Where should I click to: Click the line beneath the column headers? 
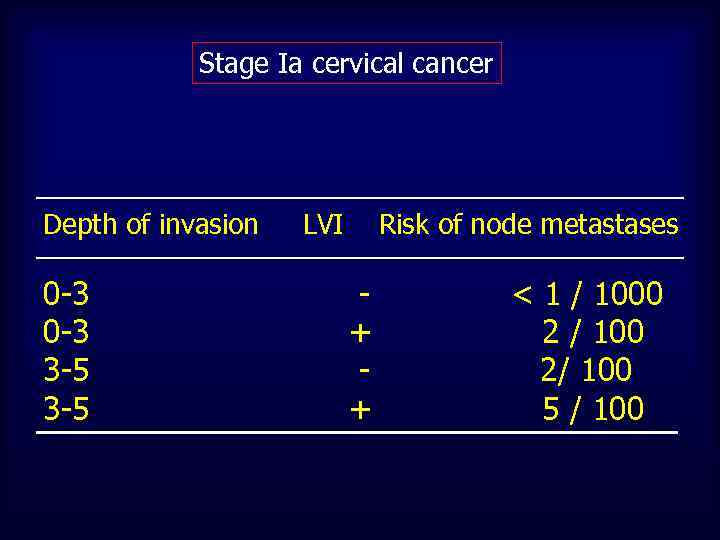pos(360,258)
